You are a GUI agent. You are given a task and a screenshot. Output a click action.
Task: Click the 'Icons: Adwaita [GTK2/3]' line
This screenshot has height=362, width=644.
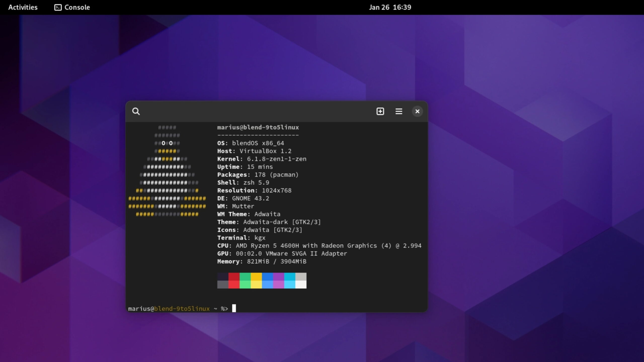[x=260, y=230]
